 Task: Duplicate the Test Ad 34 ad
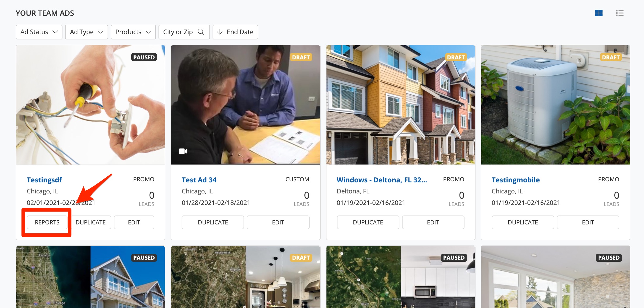point(213,222)
